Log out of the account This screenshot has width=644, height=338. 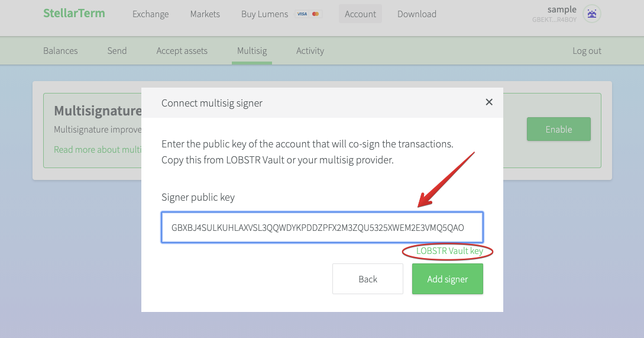(587, 50)
